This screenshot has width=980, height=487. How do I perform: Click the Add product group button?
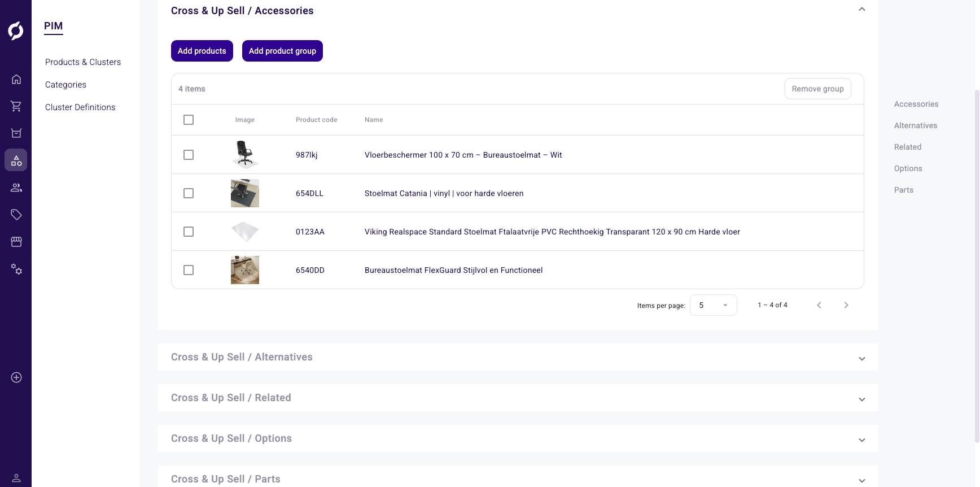click(x=282, y=51)
